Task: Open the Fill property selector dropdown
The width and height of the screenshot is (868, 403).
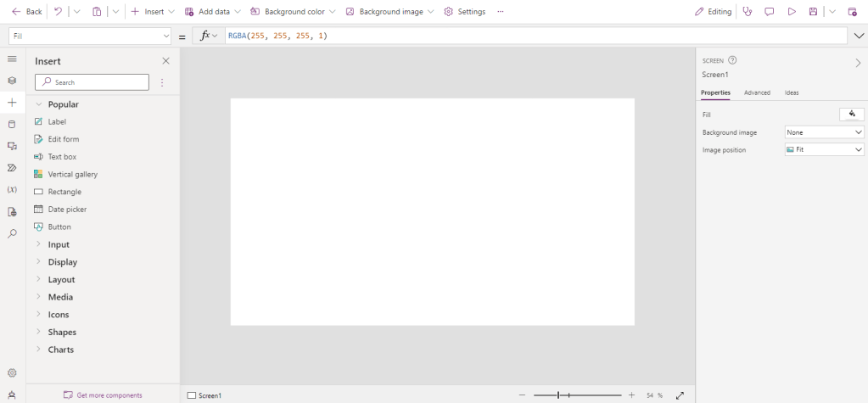Action: [x=91, y=36]
